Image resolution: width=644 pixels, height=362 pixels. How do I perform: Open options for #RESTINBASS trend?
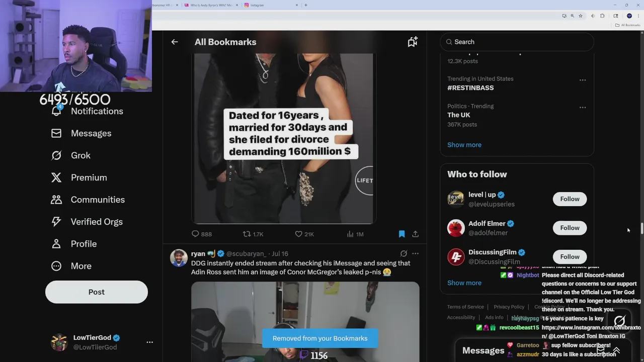pos(583,80)
